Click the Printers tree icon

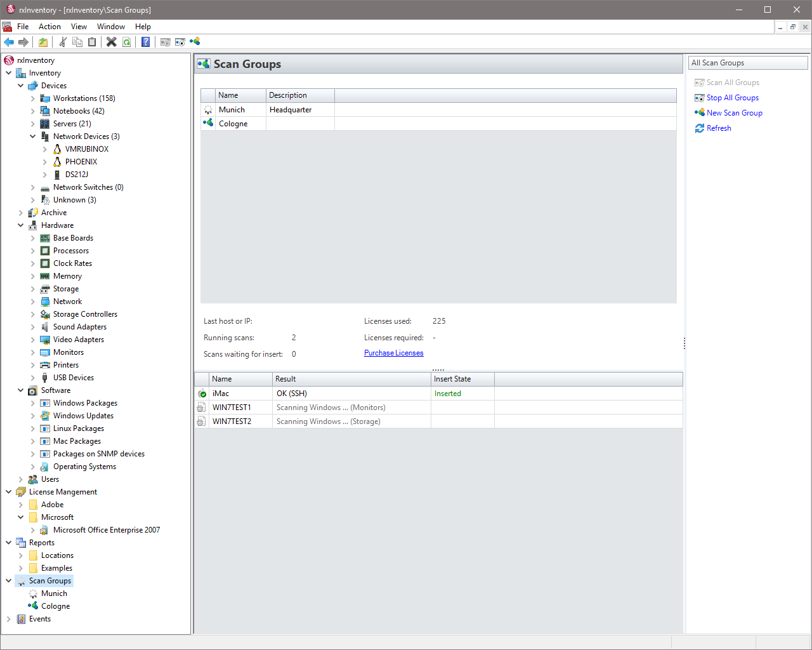click(x=45, y=365)
